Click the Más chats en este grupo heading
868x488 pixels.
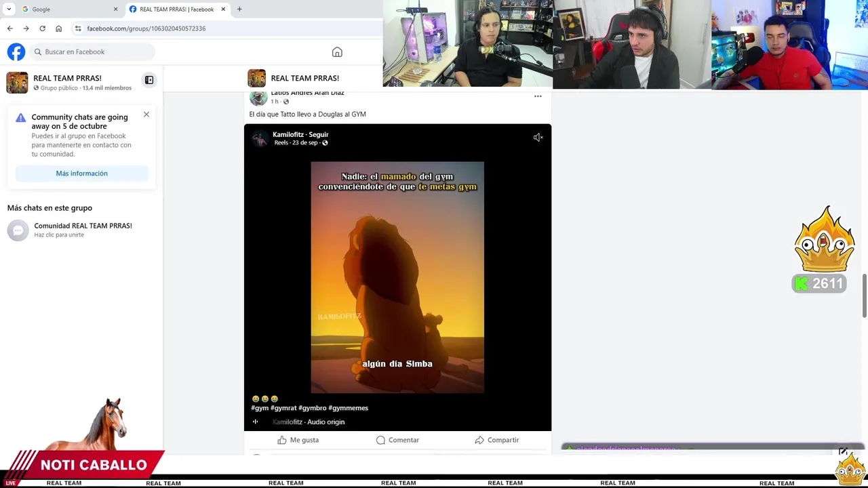[50, 208]
